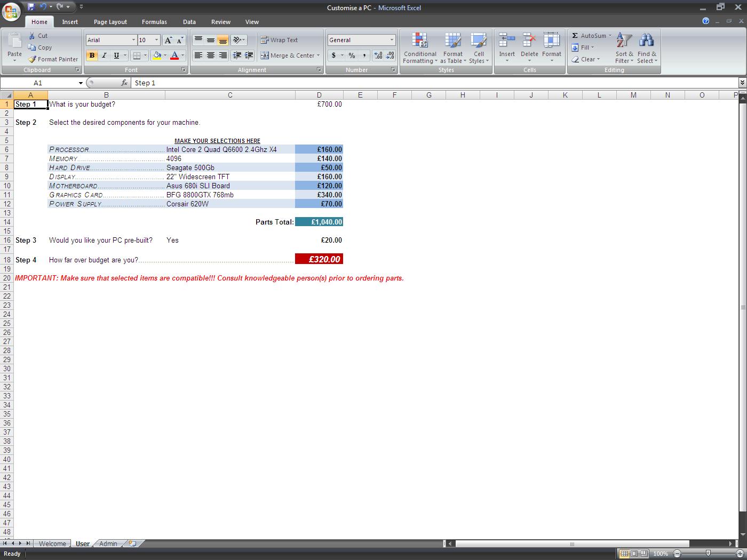Screen dimensions: 747x560
Task: Save the workbook from Quick Access Toolbar
Action: point(31,7)
